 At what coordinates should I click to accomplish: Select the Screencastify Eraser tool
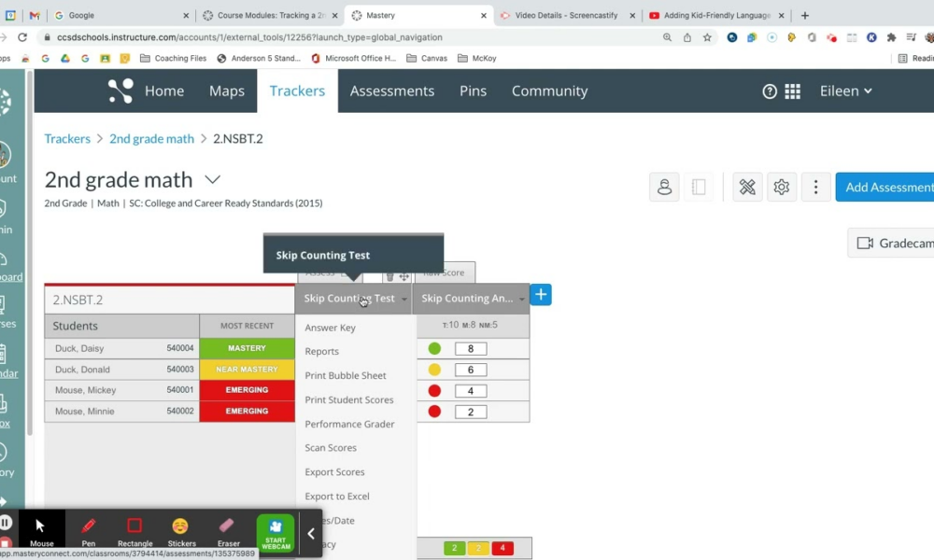point(228,531)
